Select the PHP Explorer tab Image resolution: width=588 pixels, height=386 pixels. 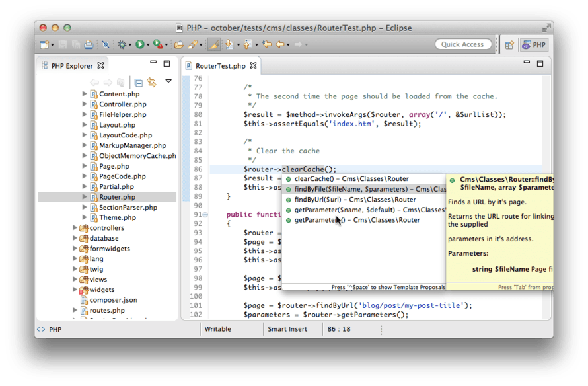click(x=71, y=65)
